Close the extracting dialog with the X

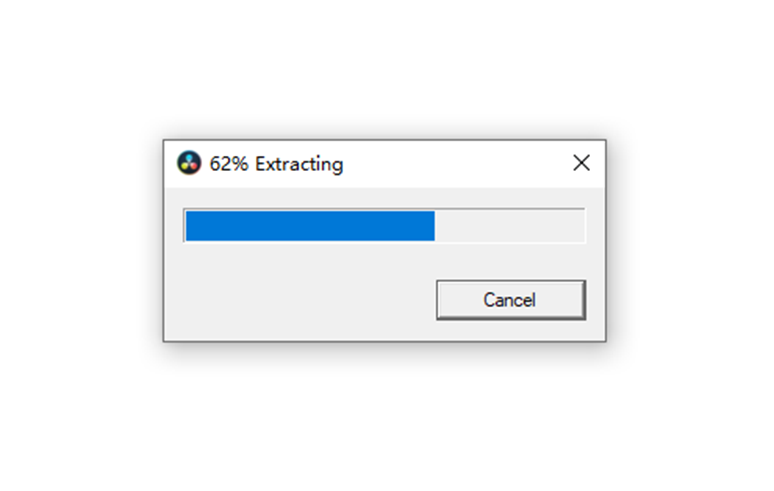[x=581, y=163]
